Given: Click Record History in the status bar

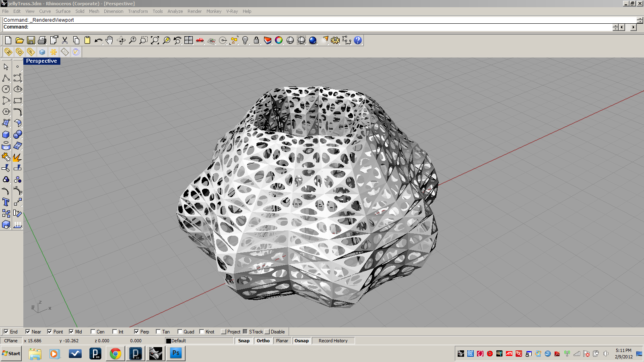Looking at the screenshot, I should (333, 341).
